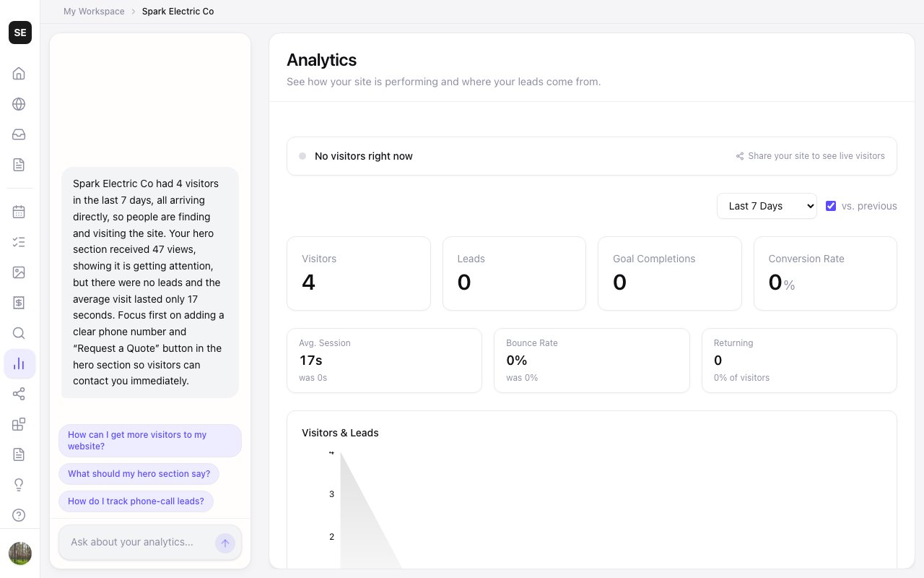Screen dimensions: 924x578
Task: Click the Visitors & Leads chart title
Action: coord(340,433)
